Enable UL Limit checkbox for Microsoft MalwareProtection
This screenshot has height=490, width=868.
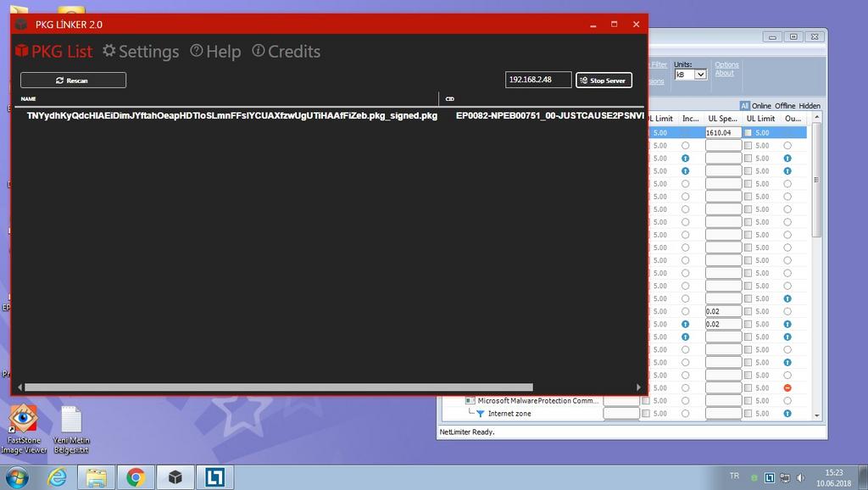[x=748, y=401]
